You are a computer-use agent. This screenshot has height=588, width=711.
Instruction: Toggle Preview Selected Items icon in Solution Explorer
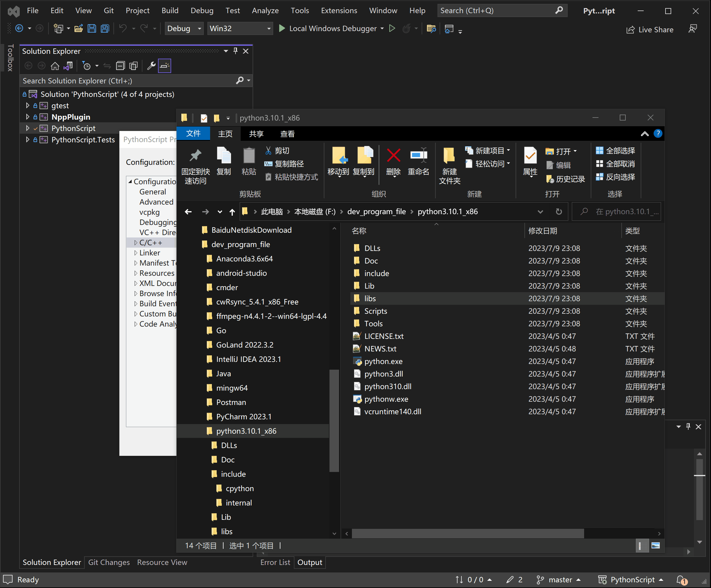coord(165,65)
